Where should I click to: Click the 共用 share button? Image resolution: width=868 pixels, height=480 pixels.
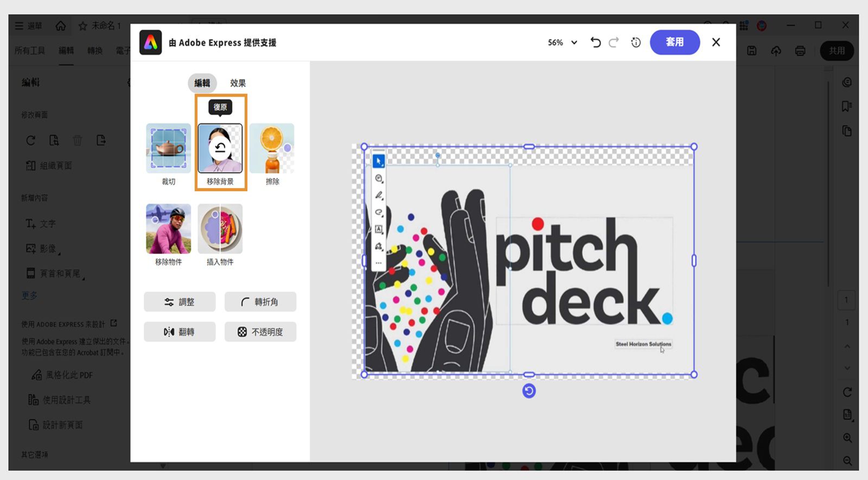tap(837, 50)
